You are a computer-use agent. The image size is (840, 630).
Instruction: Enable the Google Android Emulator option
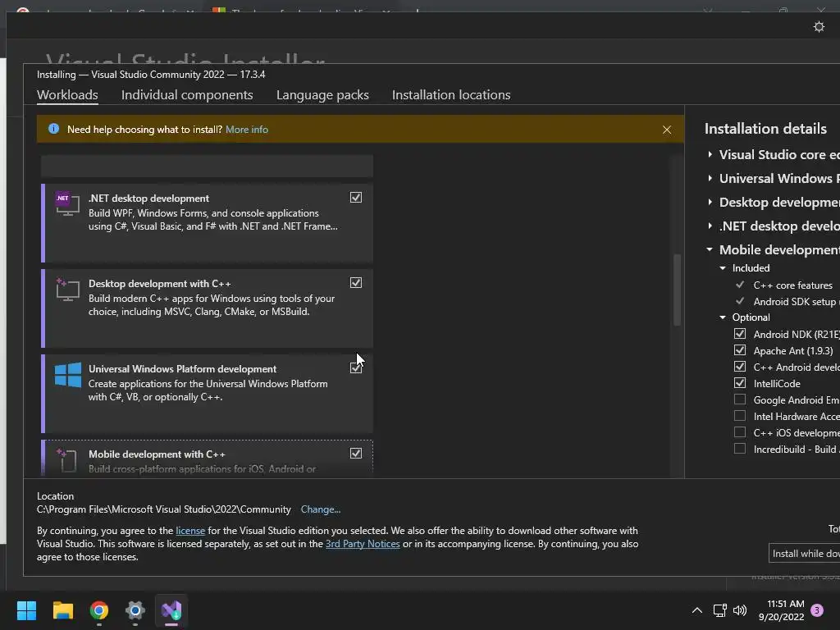tap(740, 399)
